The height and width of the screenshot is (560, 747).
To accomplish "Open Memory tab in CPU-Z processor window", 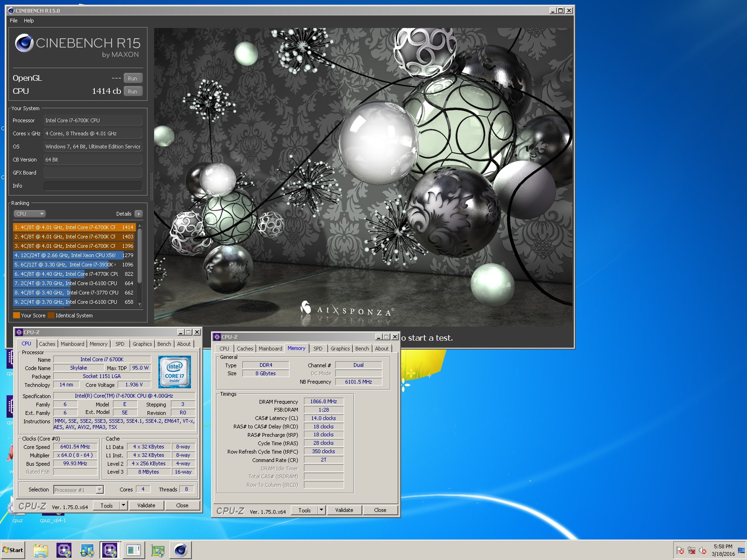I will [99, 344].
